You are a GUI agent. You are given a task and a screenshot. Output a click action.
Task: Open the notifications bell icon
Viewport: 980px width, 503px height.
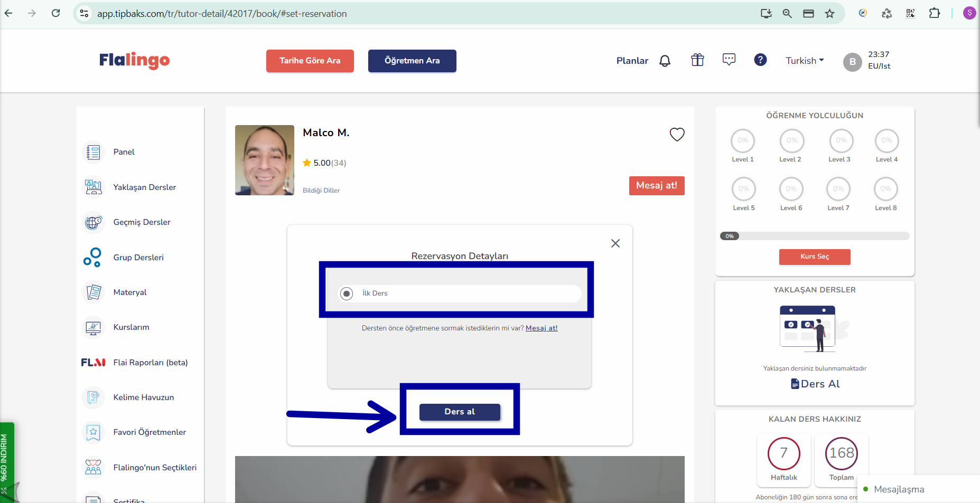(665, 61)
